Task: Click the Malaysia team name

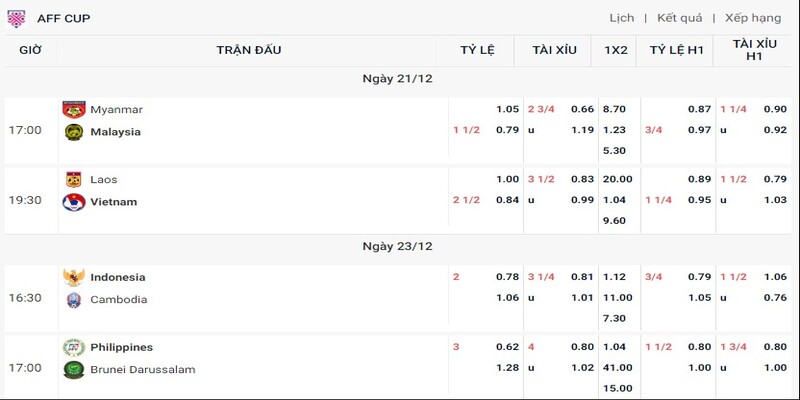Action: [x=115, y=132]
